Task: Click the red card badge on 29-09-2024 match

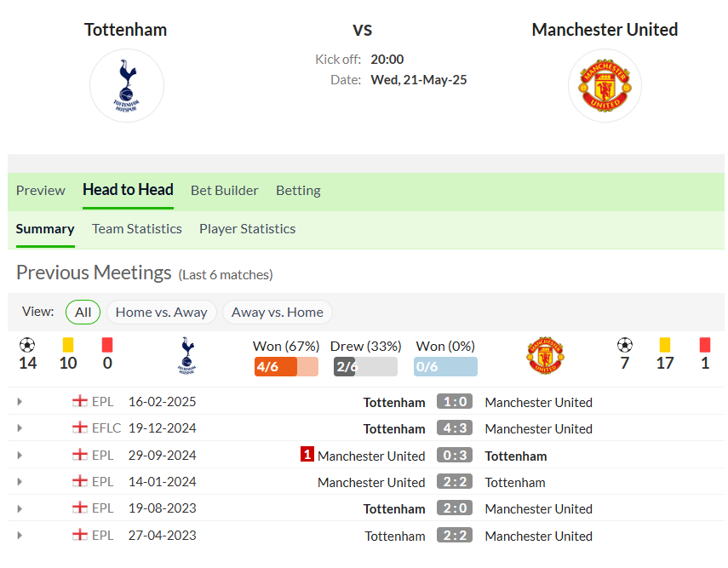Action: (x=307, y=454)
